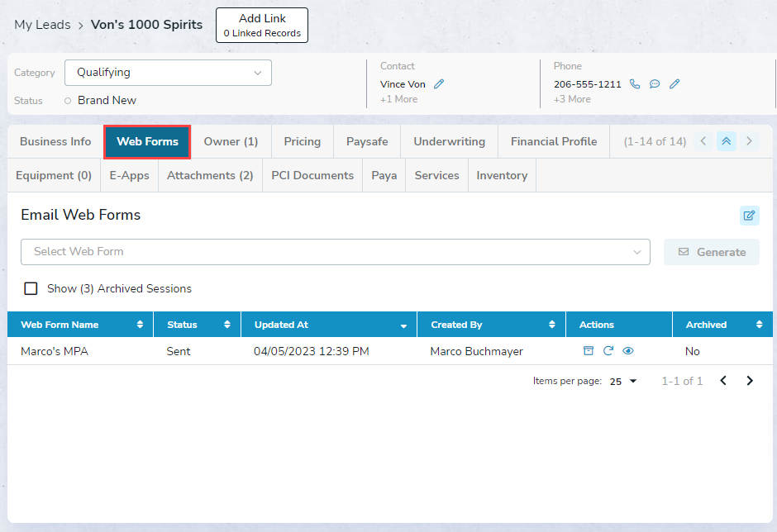Show +3 More phone numbers
The image size is (777, 532).
572,99
